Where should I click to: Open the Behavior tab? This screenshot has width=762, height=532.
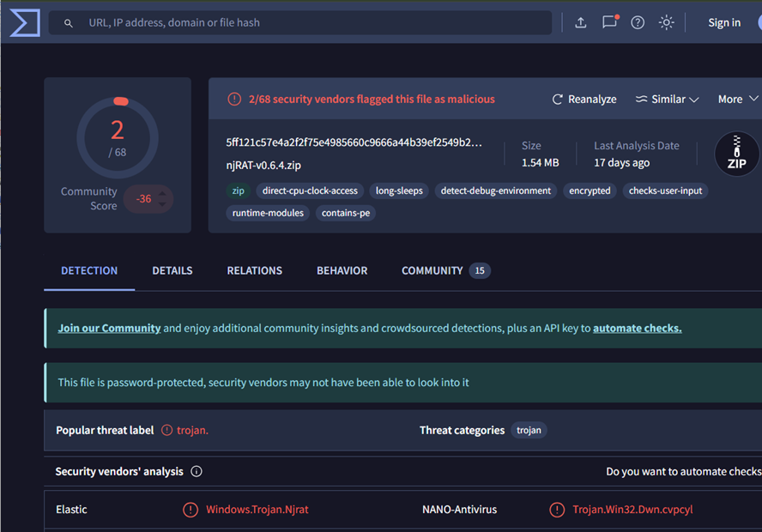tap(342, 270)
